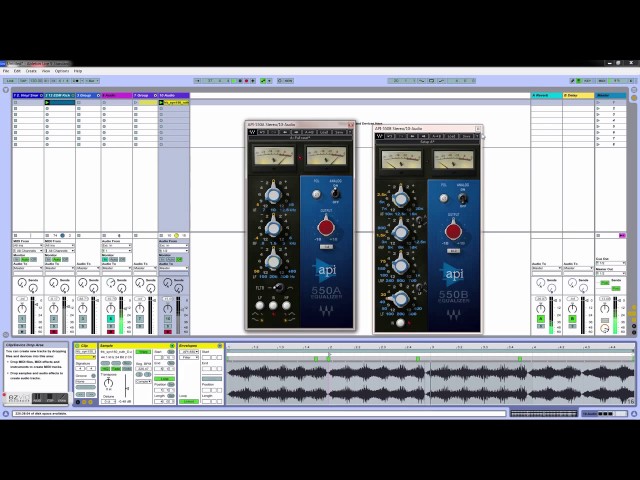Open track 10 Audio From dropdown

tap(173, 246)
